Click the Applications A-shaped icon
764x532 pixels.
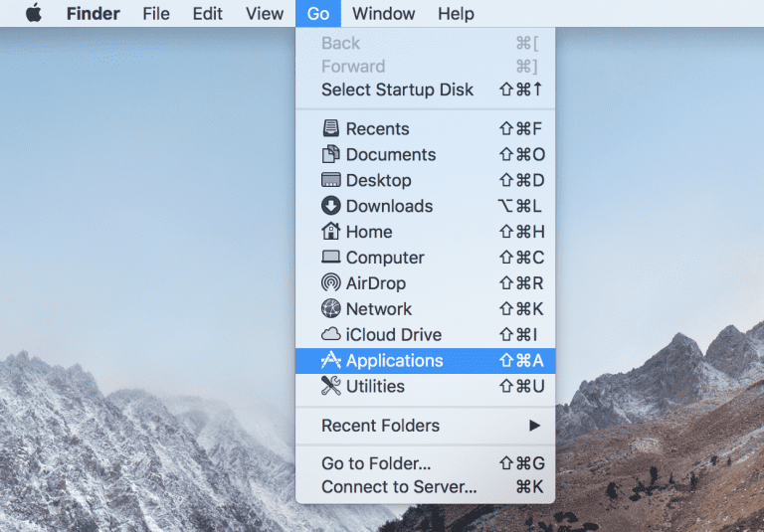(331, 360)
